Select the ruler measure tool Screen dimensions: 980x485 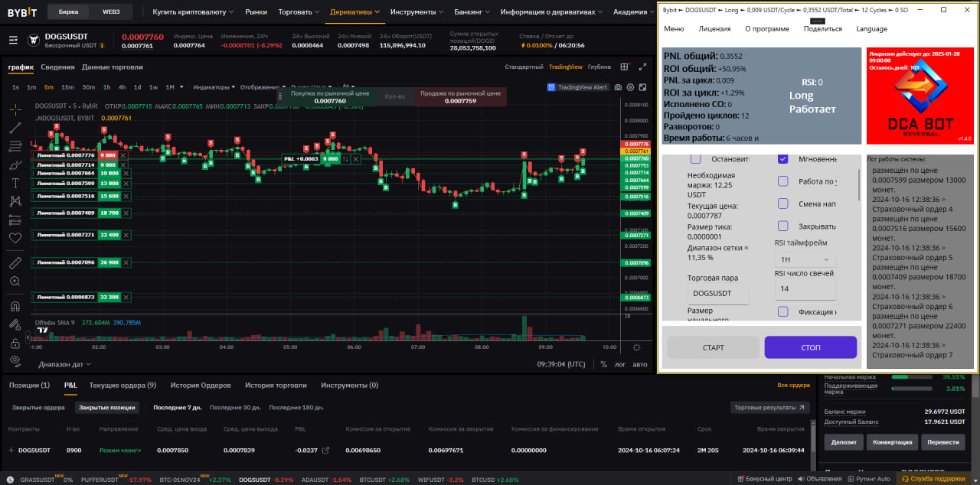pyautogui.click(x=15, y=262)
